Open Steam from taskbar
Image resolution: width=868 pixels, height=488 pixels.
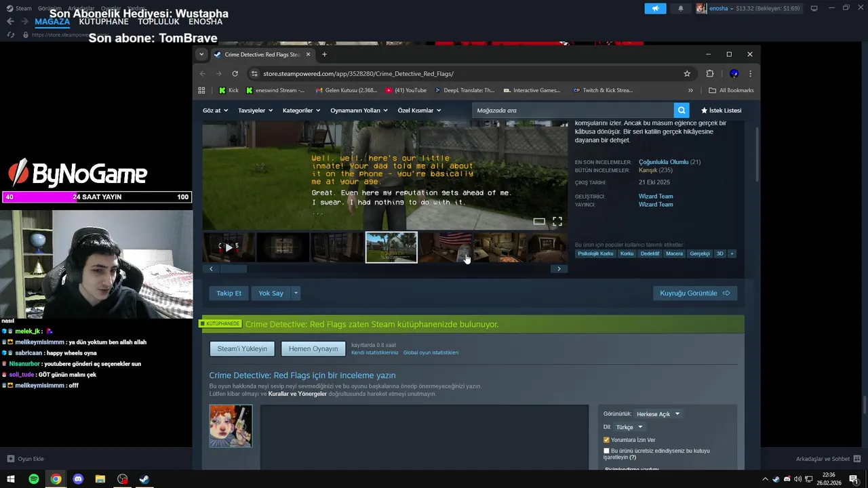pos(144,479)
